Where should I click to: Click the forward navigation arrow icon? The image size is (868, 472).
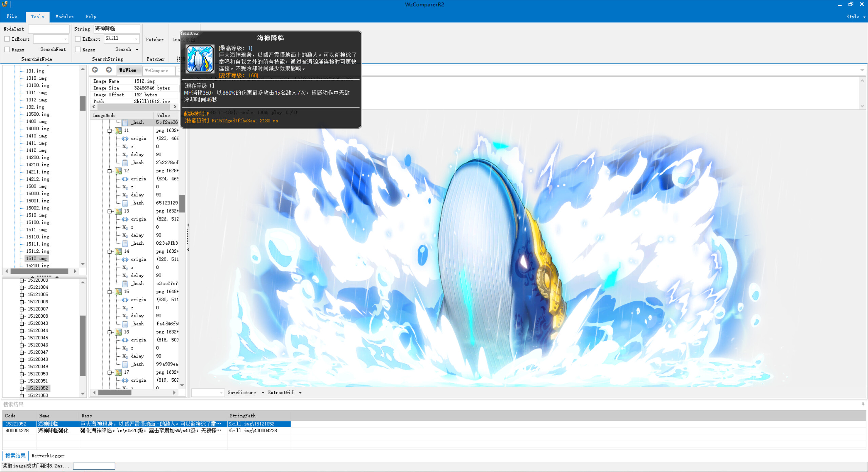point(108,70)
